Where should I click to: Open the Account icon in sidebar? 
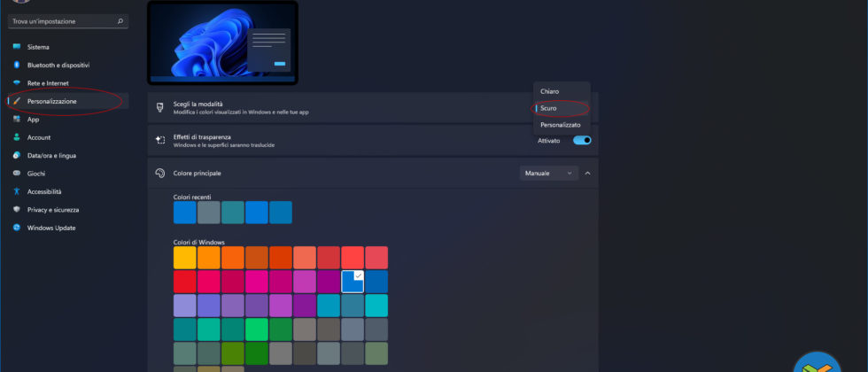click(16, 137)
